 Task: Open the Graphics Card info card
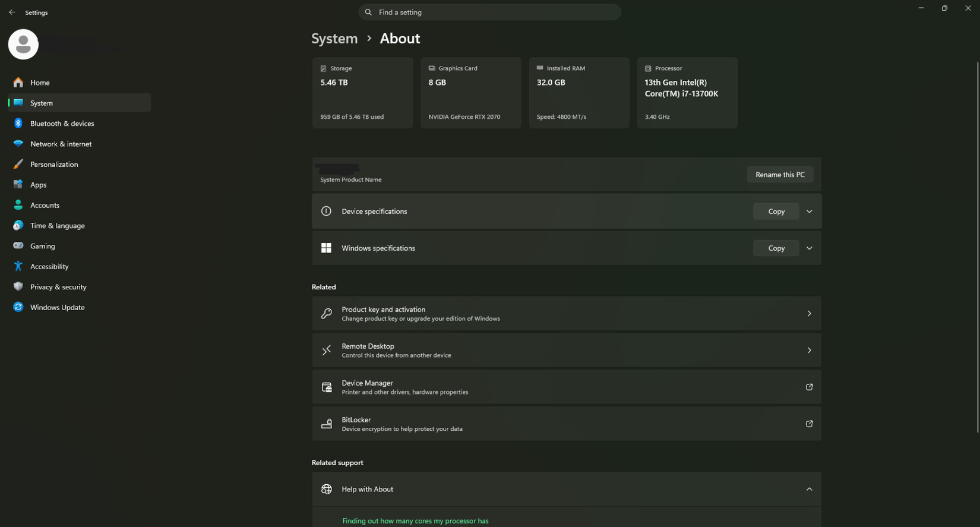pos(470,93)
